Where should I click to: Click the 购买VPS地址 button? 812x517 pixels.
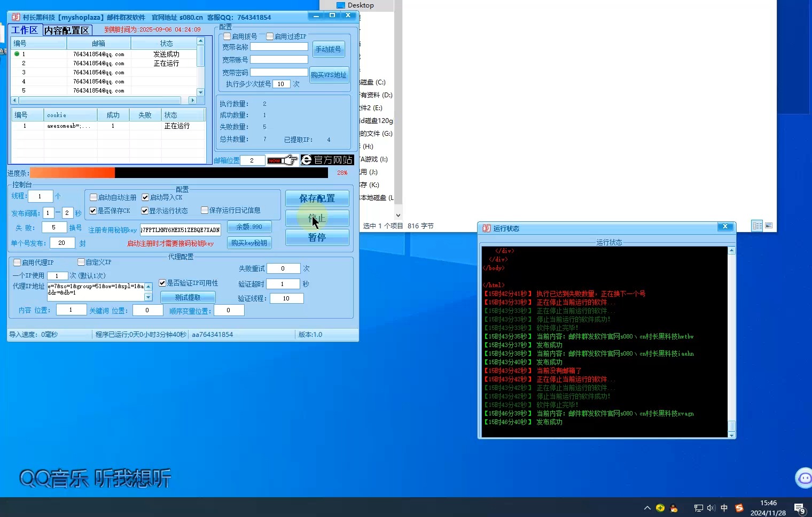(x=329, y=75)
